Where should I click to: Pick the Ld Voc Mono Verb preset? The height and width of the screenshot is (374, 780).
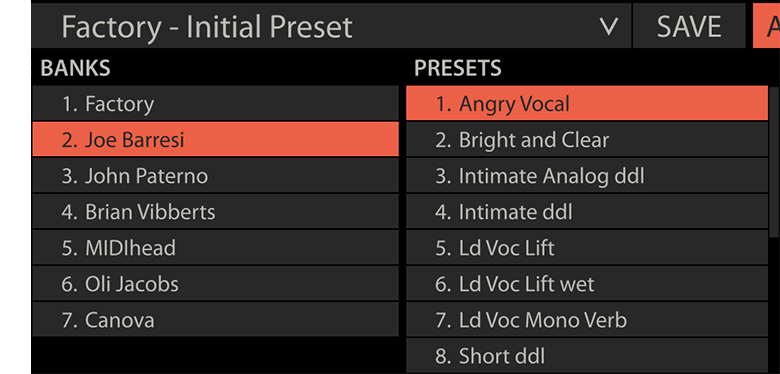[x=587, y=320]
